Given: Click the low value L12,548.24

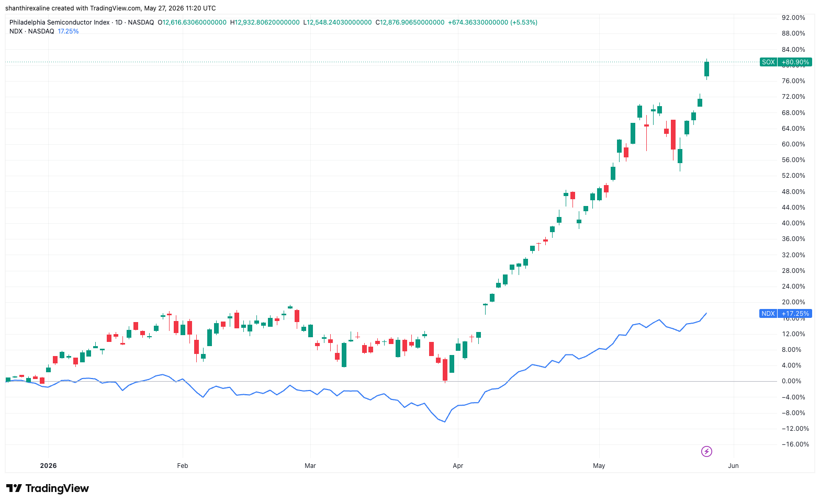Looking at the screenshot, I should [338, 22].
